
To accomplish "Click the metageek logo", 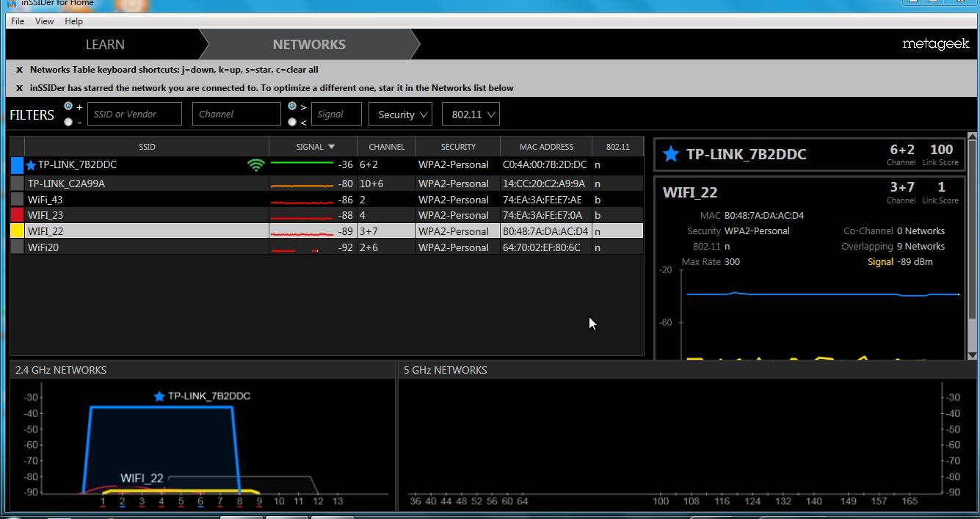I will click(936, 45).
